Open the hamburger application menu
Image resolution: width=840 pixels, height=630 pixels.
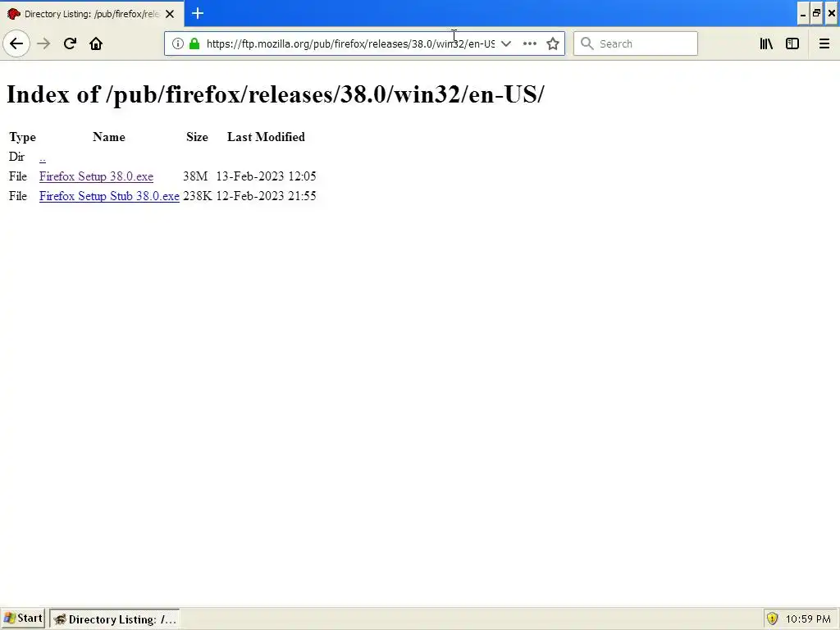click(824, 43)
